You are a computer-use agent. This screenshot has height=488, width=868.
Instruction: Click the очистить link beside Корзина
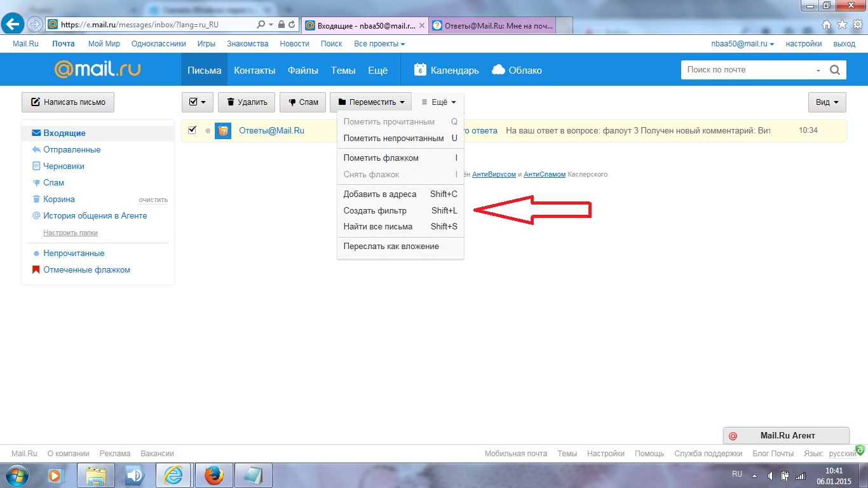pos(153,200)
